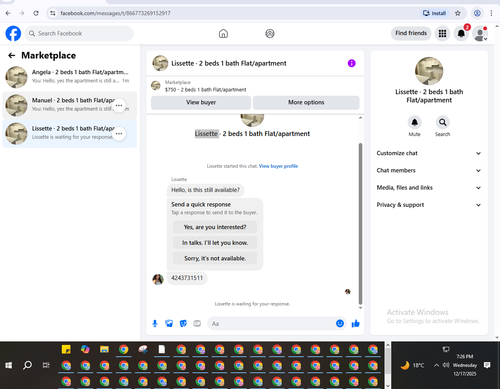This screenshot has height=389, width=500.
Task: Expand the Chat members section
Action: (429, 170)
